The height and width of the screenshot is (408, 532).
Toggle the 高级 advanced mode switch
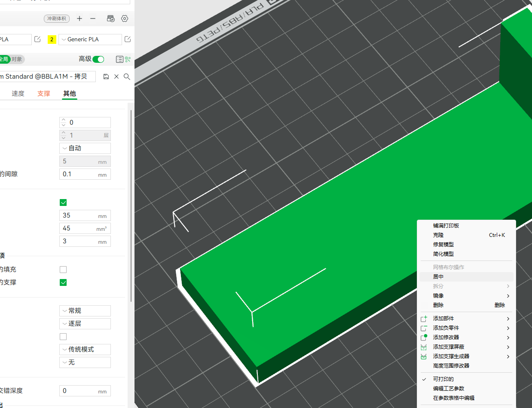(x=98, y=59)
